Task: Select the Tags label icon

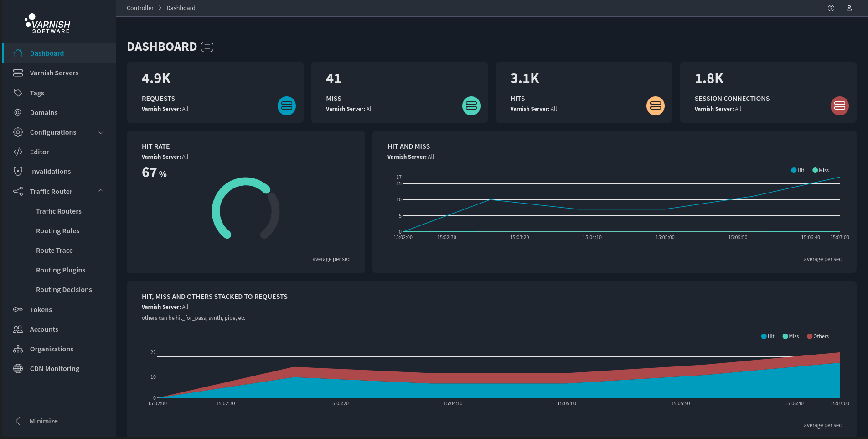Action: (x=18, y=93)
